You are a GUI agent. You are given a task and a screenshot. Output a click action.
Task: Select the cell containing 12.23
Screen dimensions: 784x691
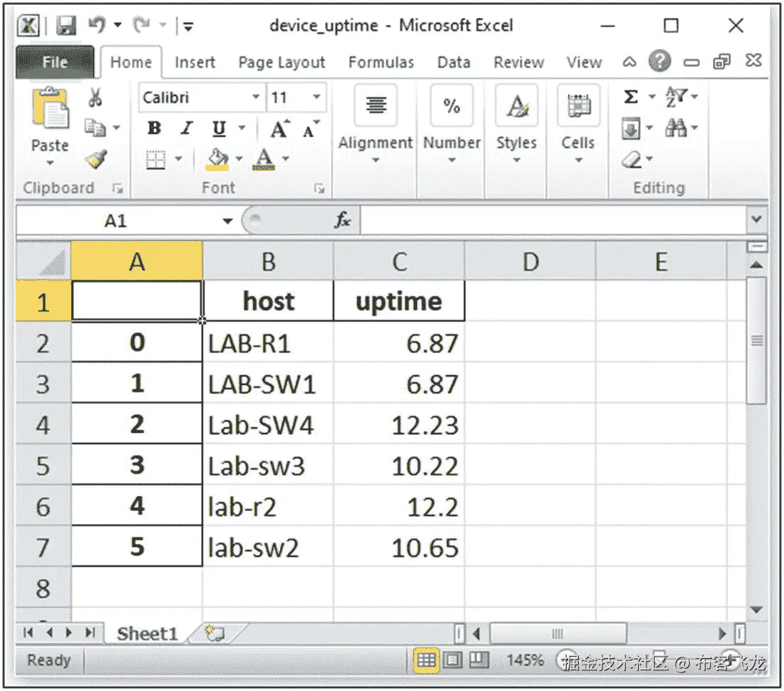pos(399,425)
